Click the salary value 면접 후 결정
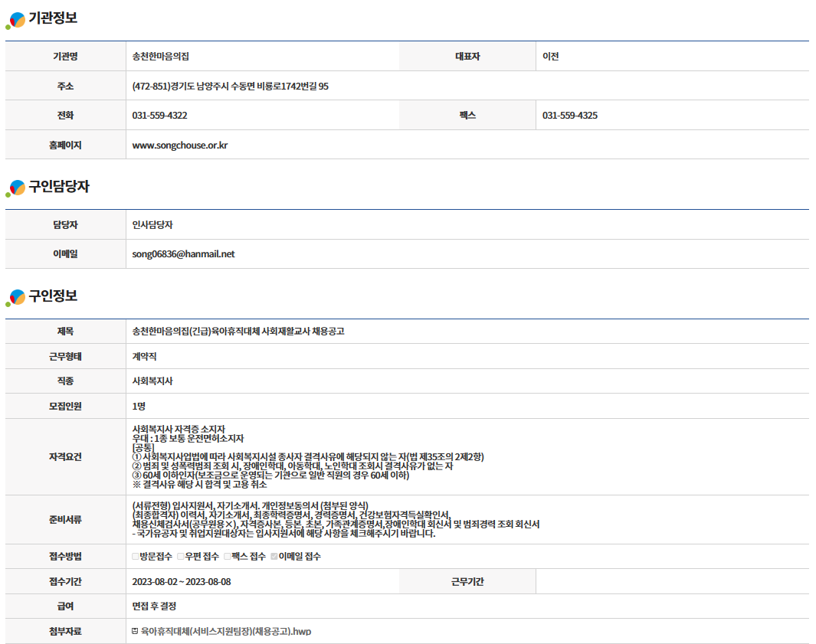Screen dimensions: 816x644 point(154,606)
